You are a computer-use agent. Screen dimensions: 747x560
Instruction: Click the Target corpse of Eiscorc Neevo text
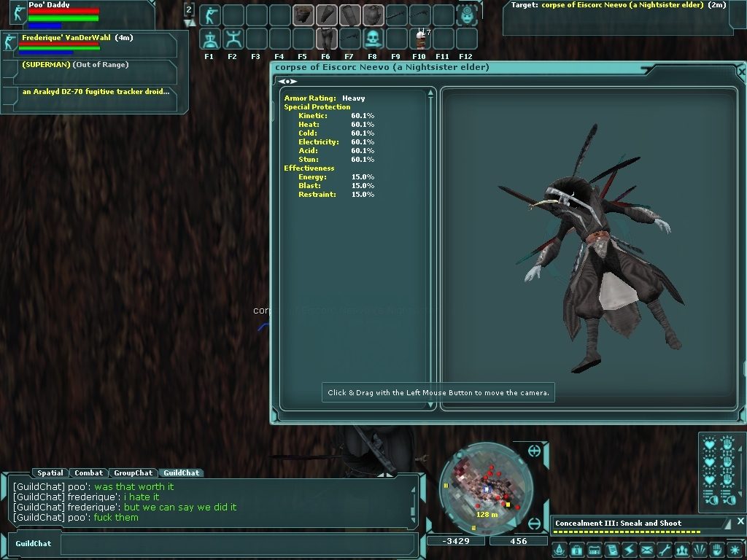pyautogui.click(x=619, y=5)
